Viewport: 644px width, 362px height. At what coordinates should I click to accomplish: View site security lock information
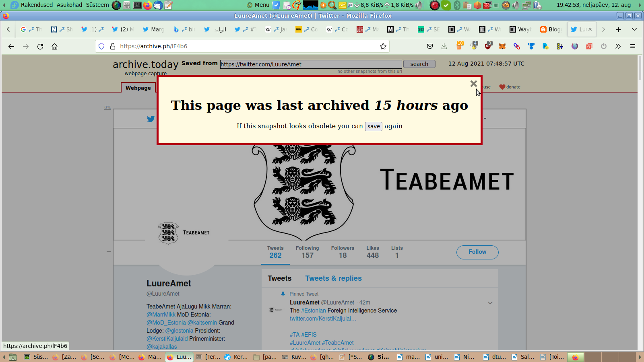pos(113,46)
